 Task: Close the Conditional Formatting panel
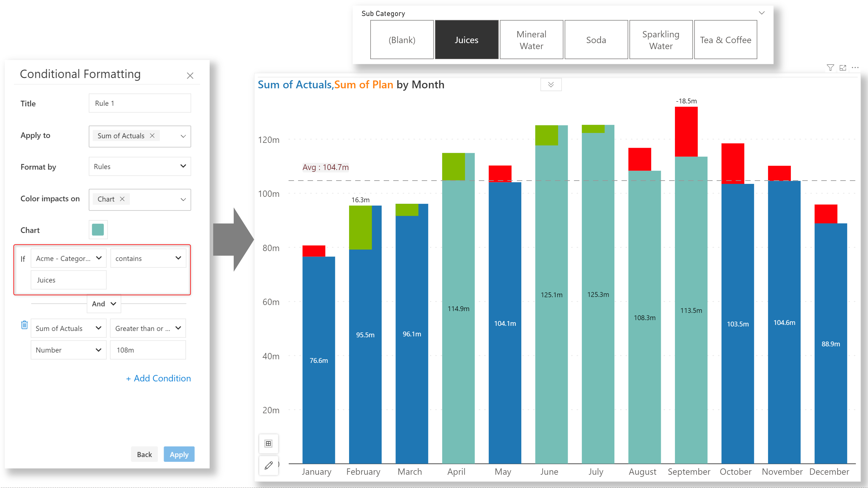point(190,76)
